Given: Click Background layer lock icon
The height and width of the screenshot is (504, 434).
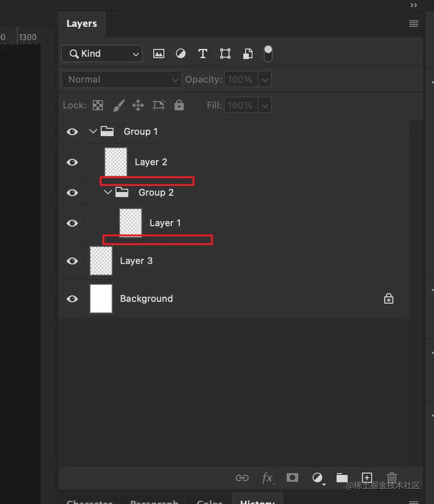Looking at the screenshot, I should (389, 299).
